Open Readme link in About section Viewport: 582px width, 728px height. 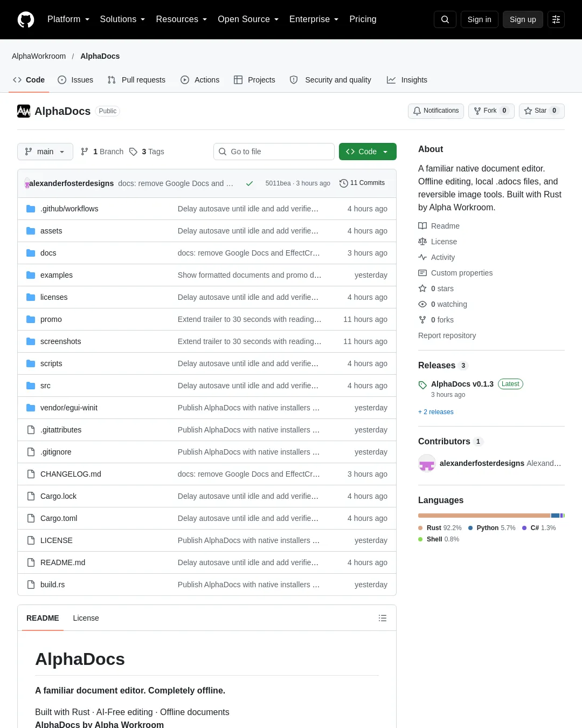click(439, 226)
